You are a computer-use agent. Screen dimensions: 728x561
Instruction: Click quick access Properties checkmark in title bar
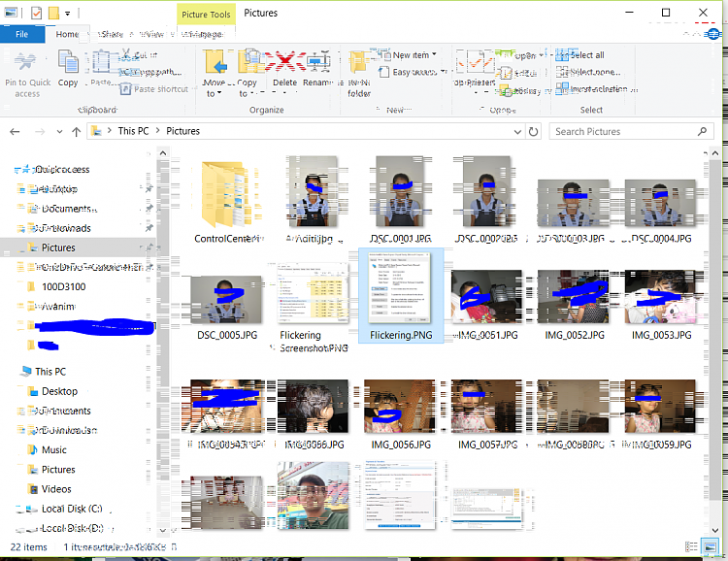36,13
